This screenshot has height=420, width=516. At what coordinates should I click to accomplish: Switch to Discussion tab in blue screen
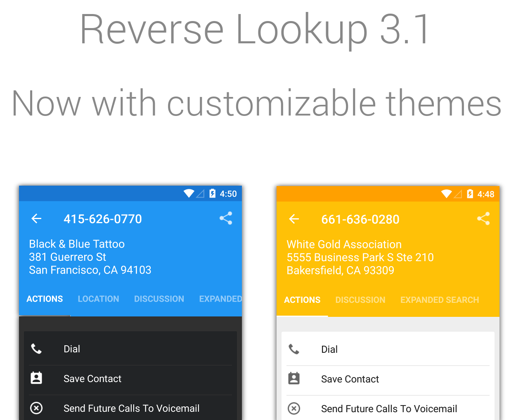click(159, 299)
